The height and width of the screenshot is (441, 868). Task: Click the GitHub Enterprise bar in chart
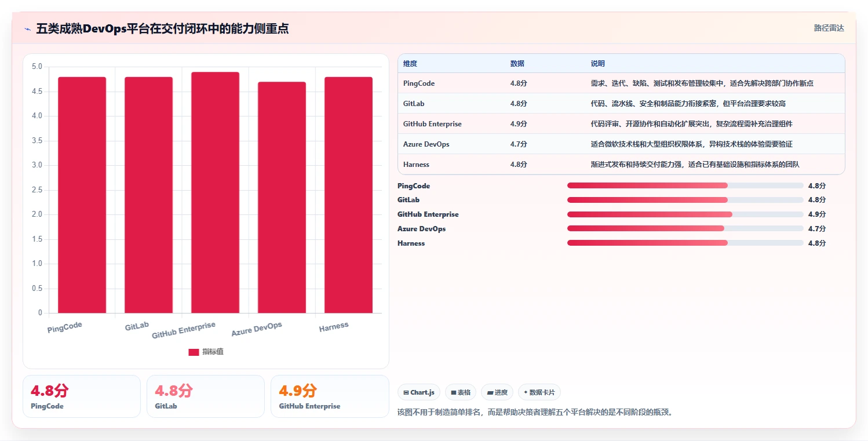click(x=215, y=192)
